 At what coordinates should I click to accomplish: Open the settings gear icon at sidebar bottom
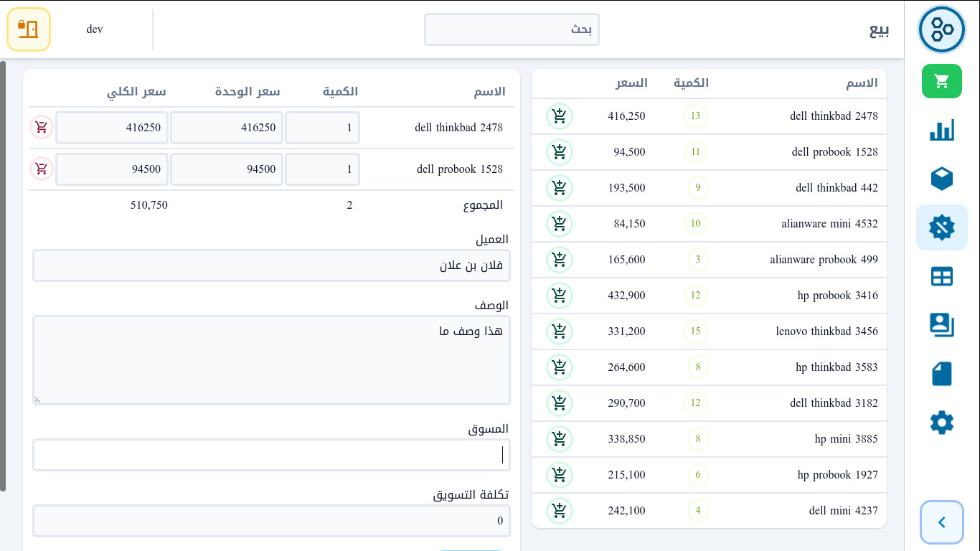click(942, 423)
